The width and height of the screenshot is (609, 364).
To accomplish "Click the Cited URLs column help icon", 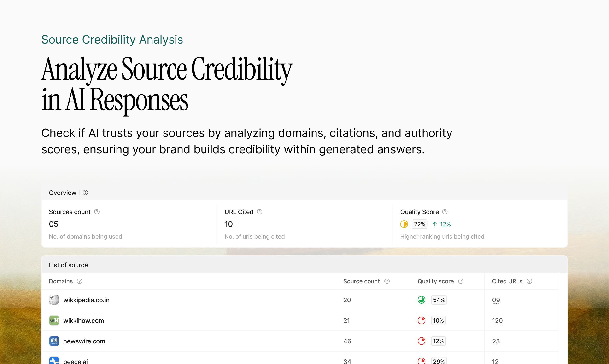I will click(x=529, y=281).
